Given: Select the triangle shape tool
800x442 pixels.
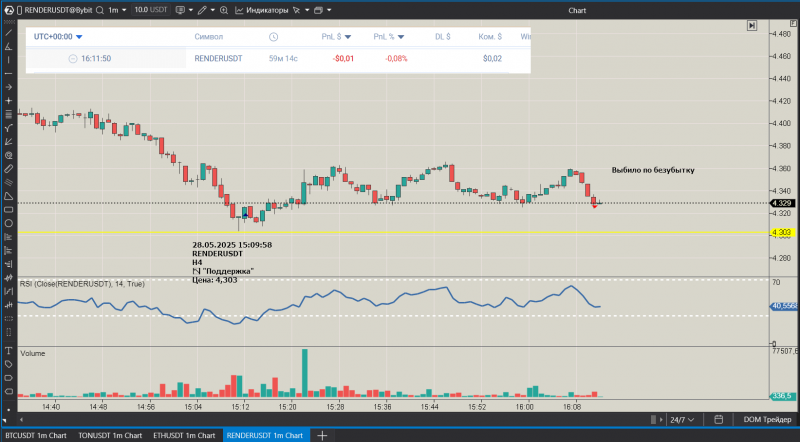Looking at the screenshot, I should coord(9,196).
